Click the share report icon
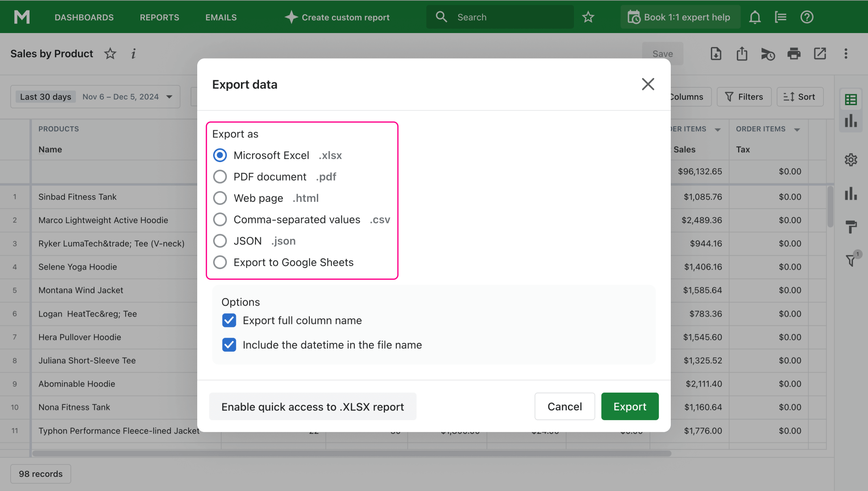 (x=742, y=54)
